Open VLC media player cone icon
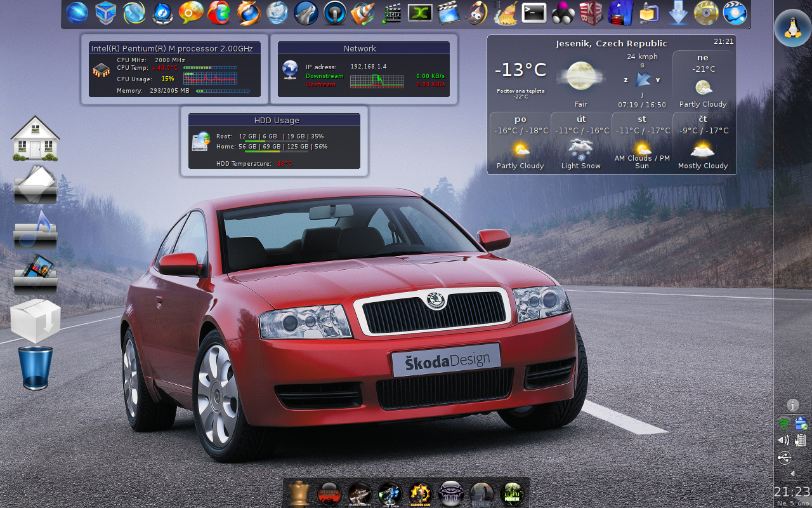Viewport: 812px width, 508px height. pos(363,13)
